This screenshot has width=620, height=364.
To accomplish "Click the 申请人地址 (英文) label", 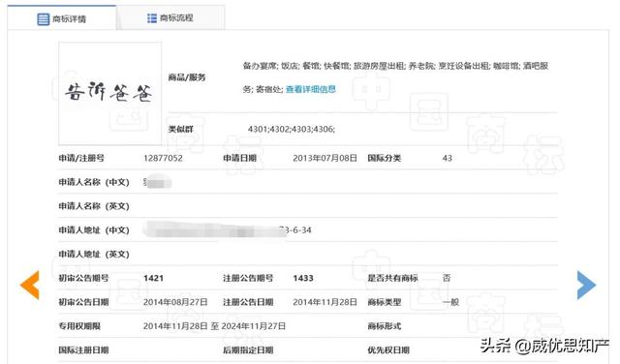I will tap(94, 255).
